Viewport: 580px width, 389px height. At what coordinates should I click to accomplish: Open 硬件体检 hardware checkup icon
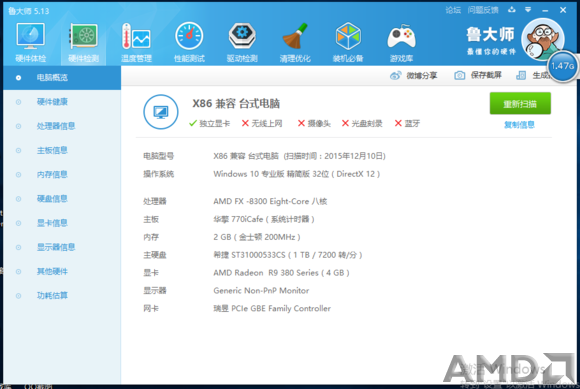pos(30,37)
